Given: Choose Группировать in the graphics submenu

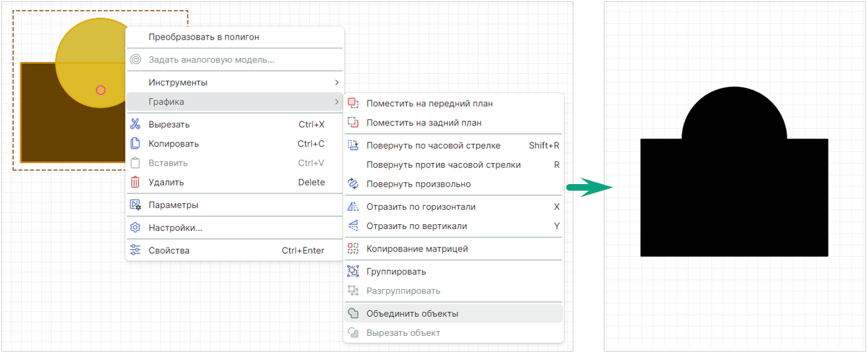Looking at the screenshot, I should [396, 271].
